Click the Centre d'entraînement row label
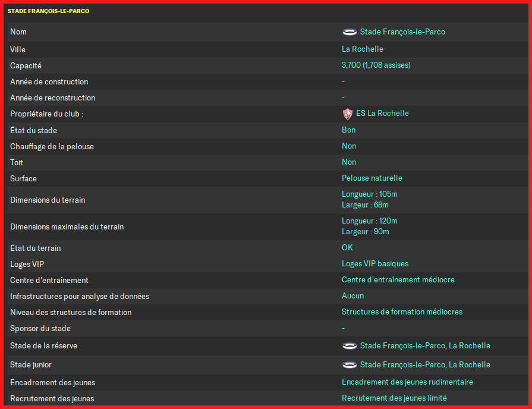 (x=49, y=281)
